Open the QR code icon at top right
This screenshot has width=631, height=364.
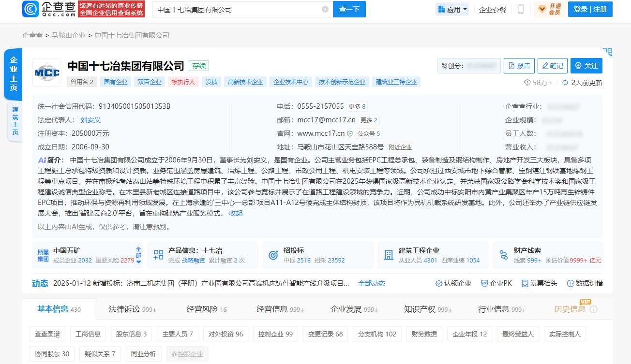coord(607,52)
